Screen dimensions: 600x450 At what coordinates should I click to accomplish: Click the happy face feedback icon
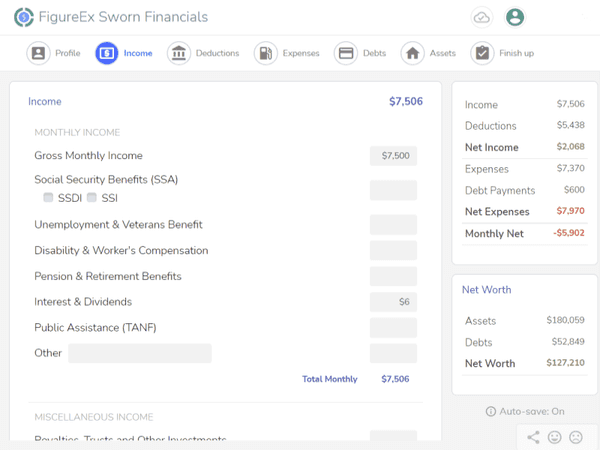(555, 437)
